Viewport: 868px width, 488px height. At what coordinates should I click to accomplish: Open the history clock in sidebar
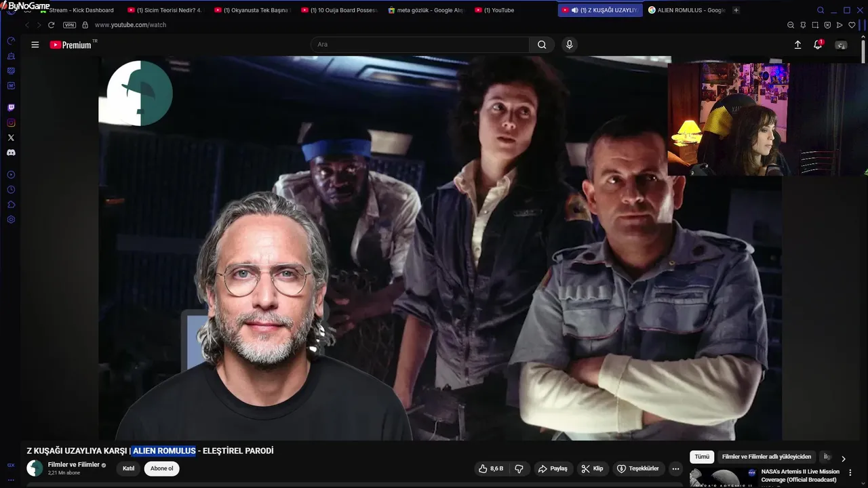click(x=11, y=190)
